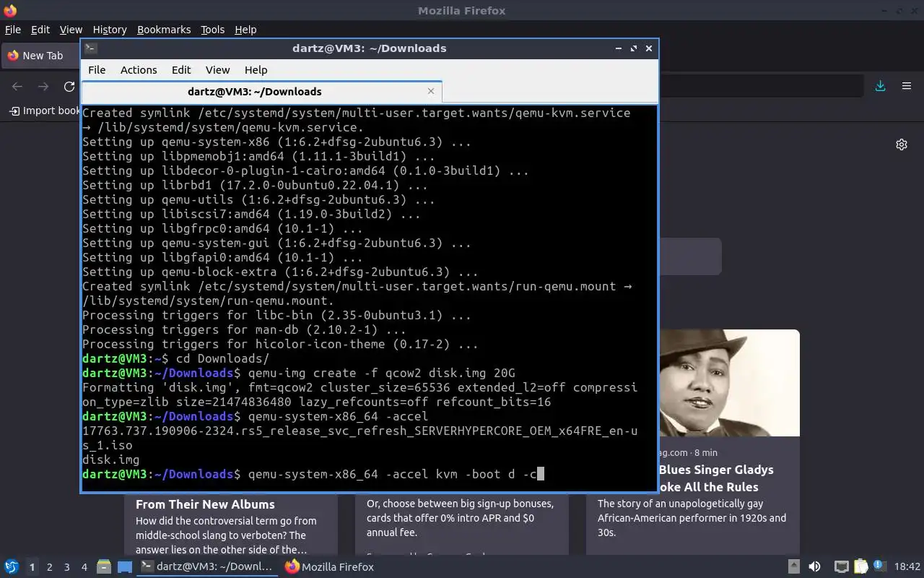
Task: Reload the page in Firefox
Action: pyautogui.click(x=69, y=87)
